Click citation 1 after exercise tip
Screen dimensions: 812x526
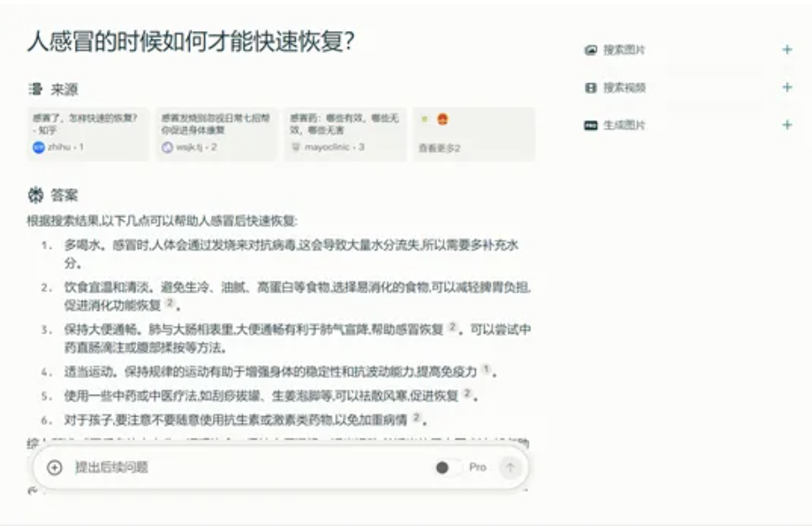click(486, 369)
